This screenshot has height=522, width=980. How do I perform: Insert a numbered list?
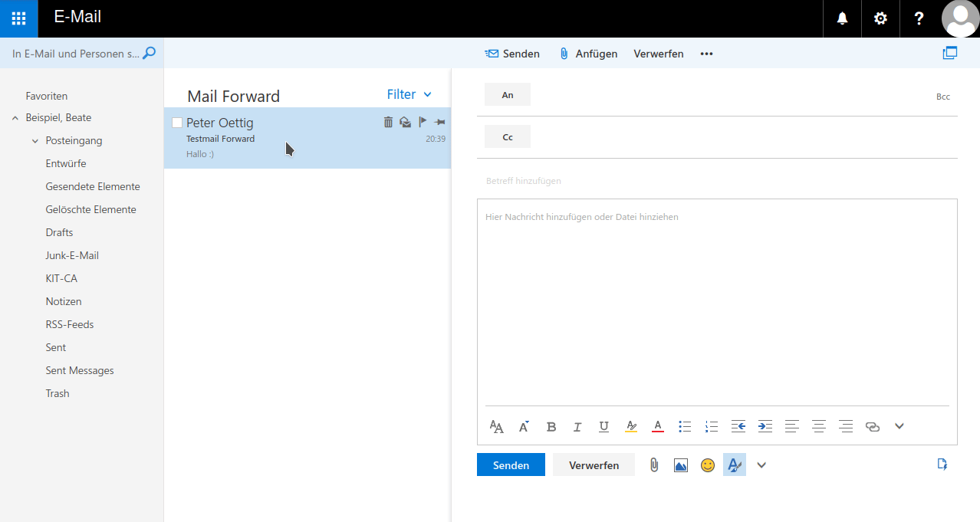[711, 427]
